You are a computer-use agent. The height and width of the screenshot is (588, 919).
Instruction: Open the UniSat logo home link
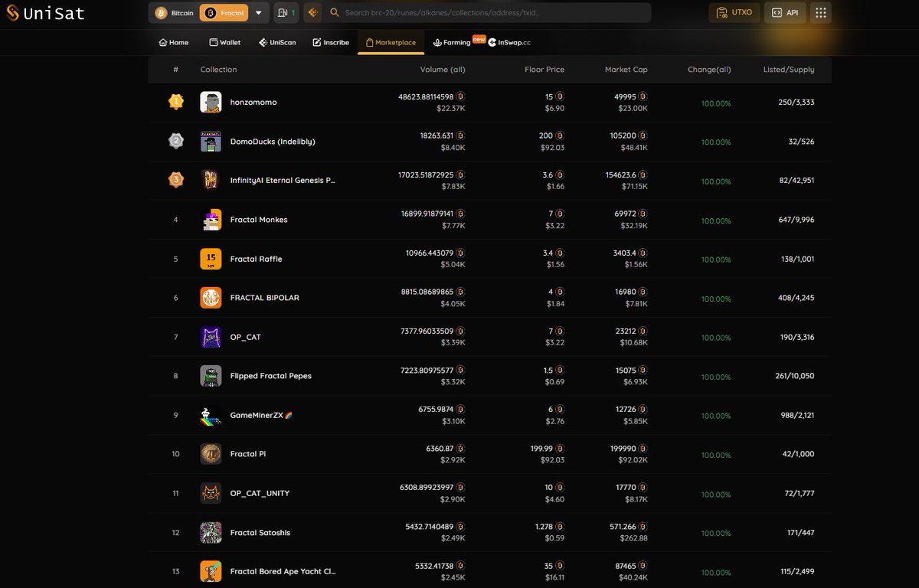tap(45, 13)
